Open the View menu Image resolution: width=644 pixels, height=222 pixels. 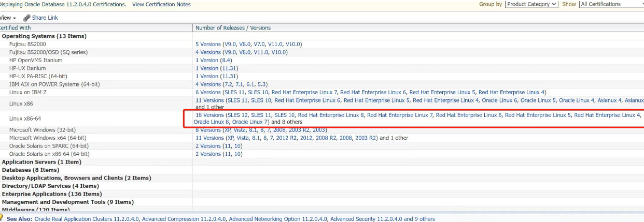[7, 18]
